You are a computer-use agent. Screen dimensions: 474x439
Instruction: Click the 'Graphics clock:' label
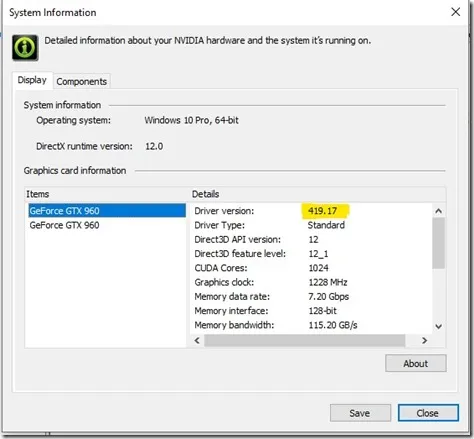pos(224,282)
